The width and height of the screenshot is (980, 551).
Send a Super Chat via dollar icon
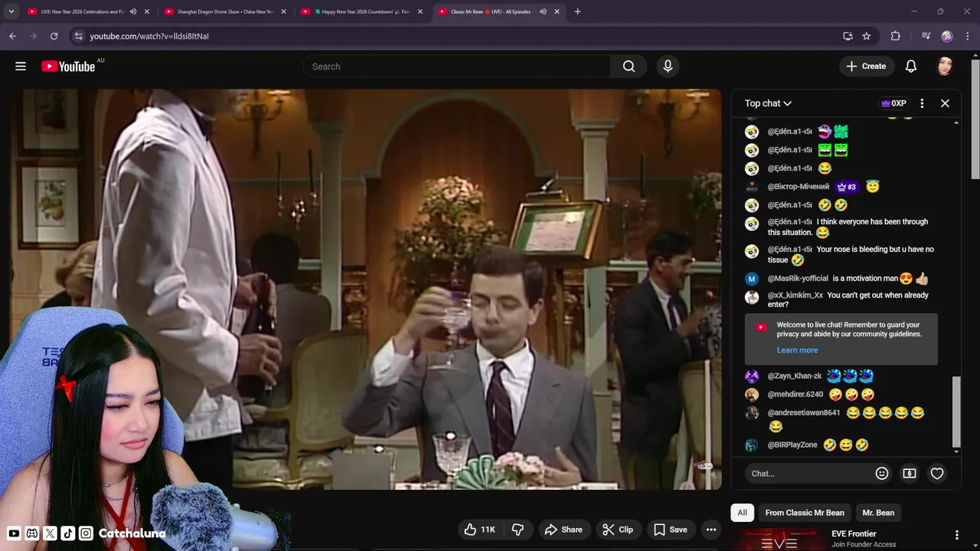(x=910, y=474)
